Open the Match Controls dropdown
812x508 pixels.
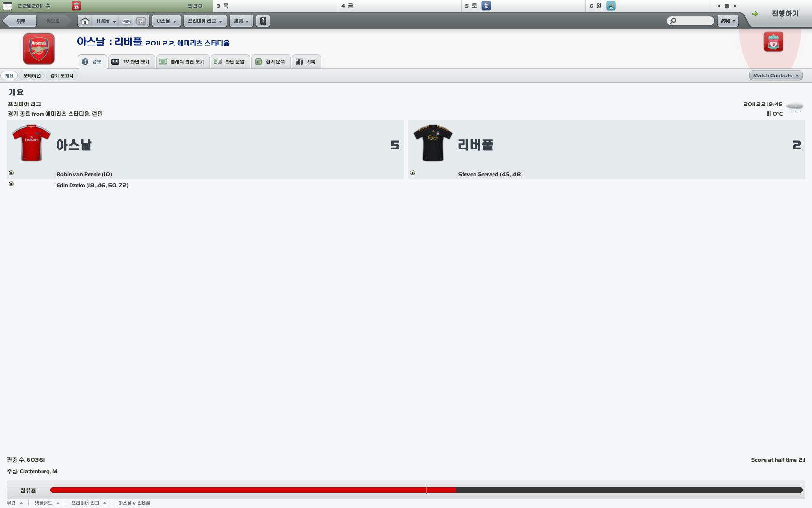coord(775,75)
